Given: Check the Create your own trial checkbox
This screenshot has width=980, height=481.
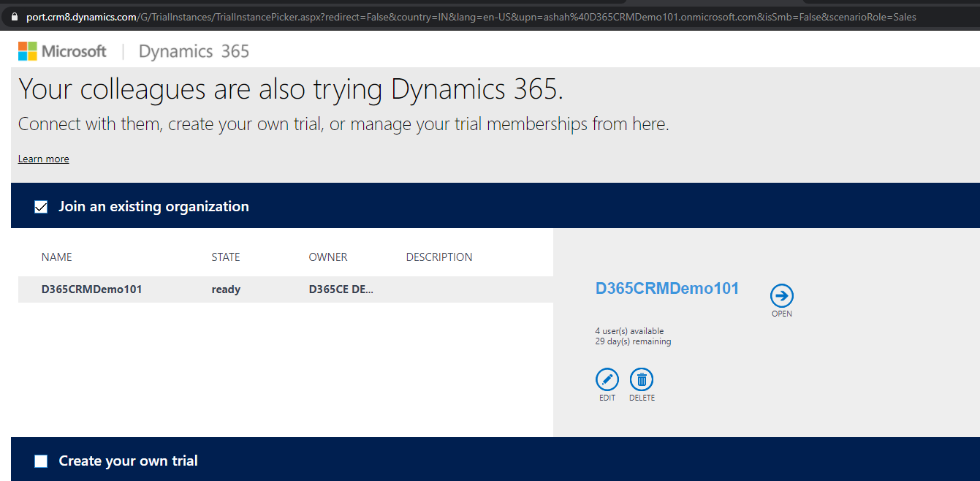Looking at the screenshot, I should (x=41, y=461).
